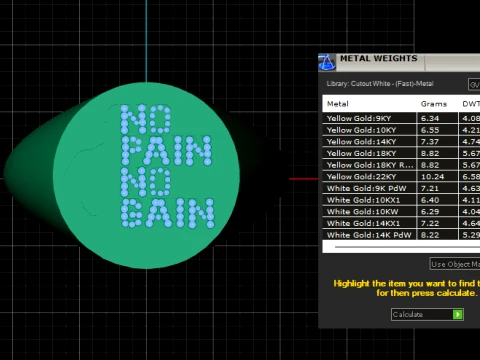This screenshot has height=360, width=480.
Task: Click the 6.29 grams value
Action: (430, 212)
